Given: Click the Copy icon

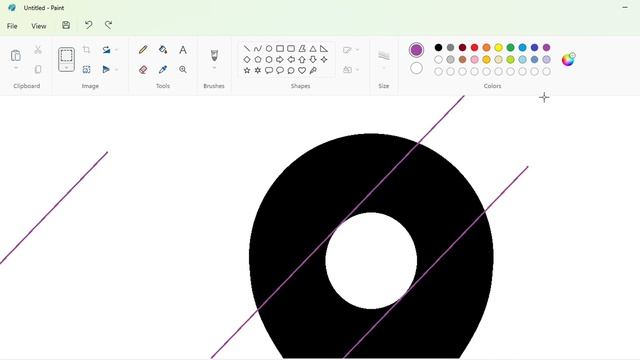Looking at the screenshot, I should pos(38,69).
